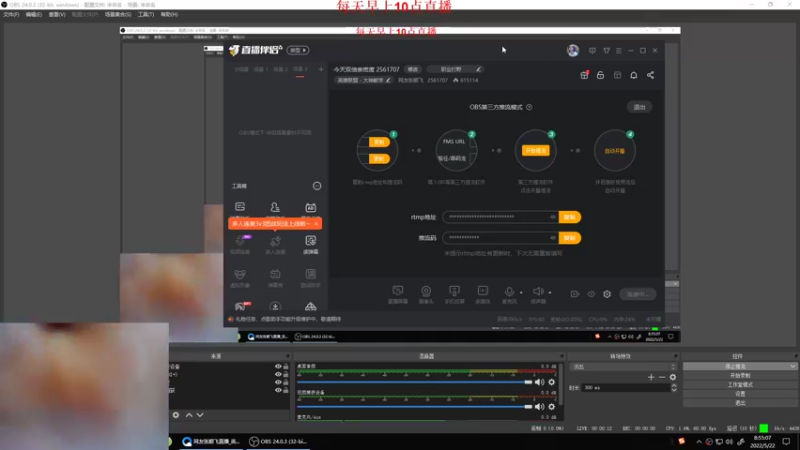Copy the rtmp地址 with its 复制 button
Screen dimensions: 800x450
570,217
